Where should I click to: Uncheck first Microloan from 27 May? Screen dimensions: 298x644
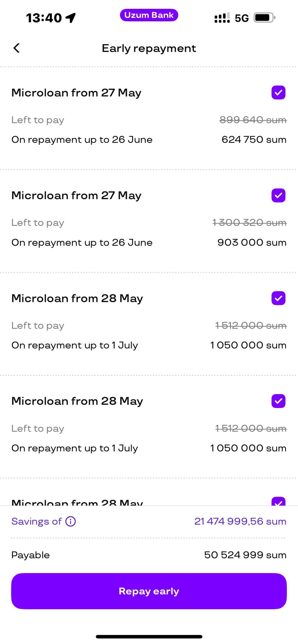(278, 93)
